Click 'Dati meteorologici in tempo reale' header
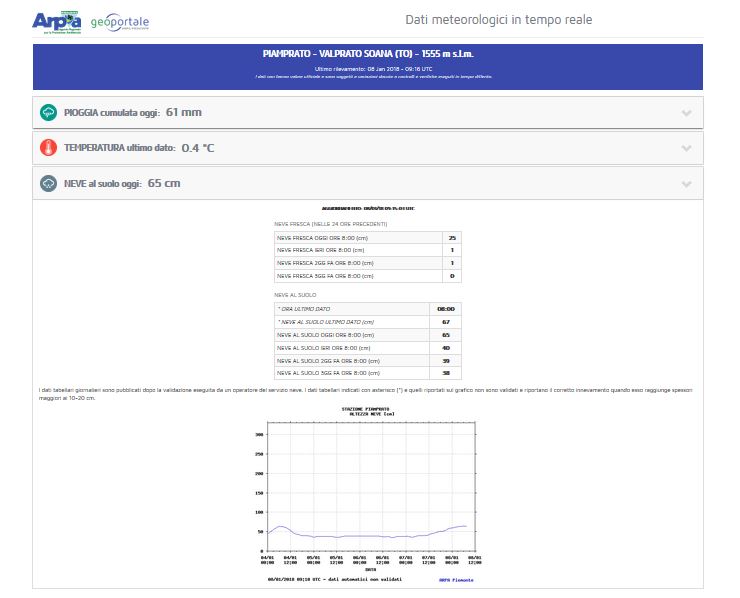740x598 pixels. click(x=498, y=20)
